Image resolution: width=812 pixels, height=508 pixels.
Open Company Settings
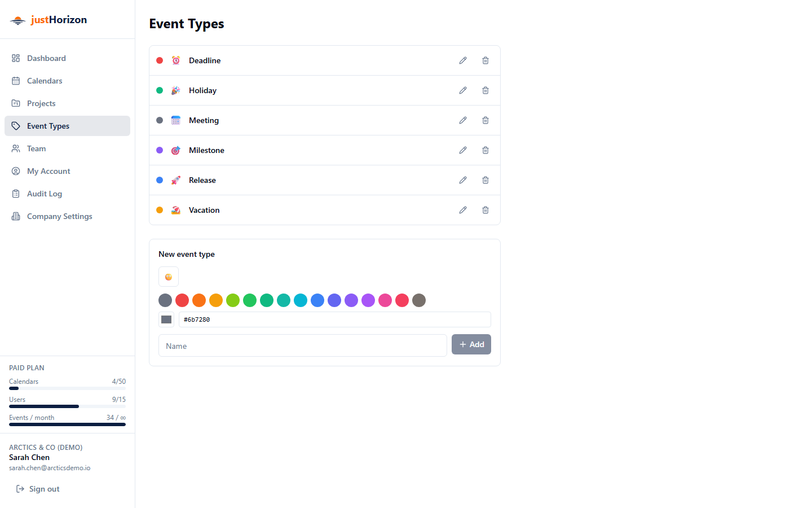67,216
